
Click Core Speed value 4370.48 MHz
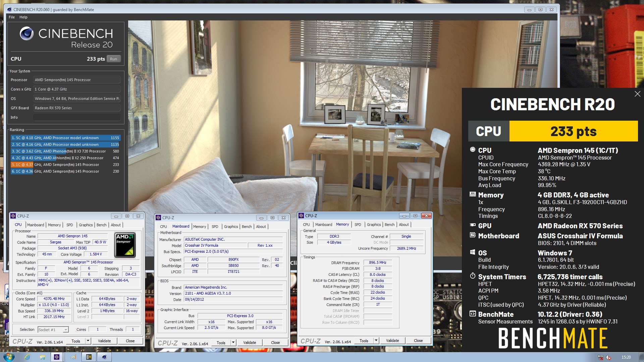click(x=54, y=299)
